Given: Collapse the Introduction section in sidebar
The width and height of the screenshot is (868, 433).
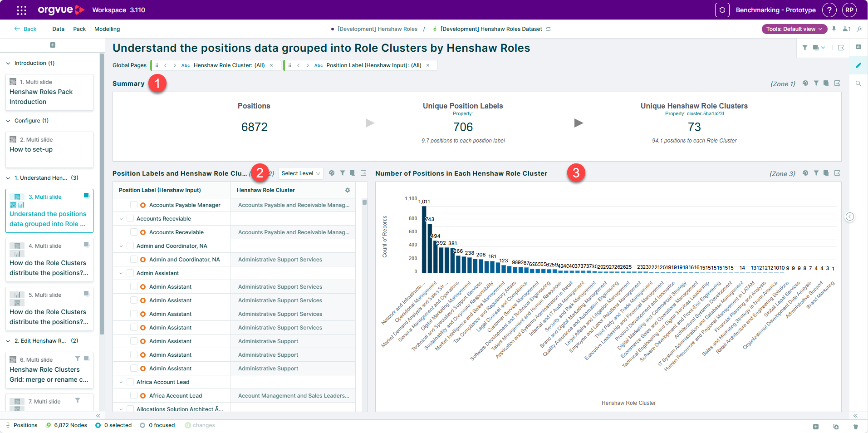Looking at the screenshot, I should [8, 64].
